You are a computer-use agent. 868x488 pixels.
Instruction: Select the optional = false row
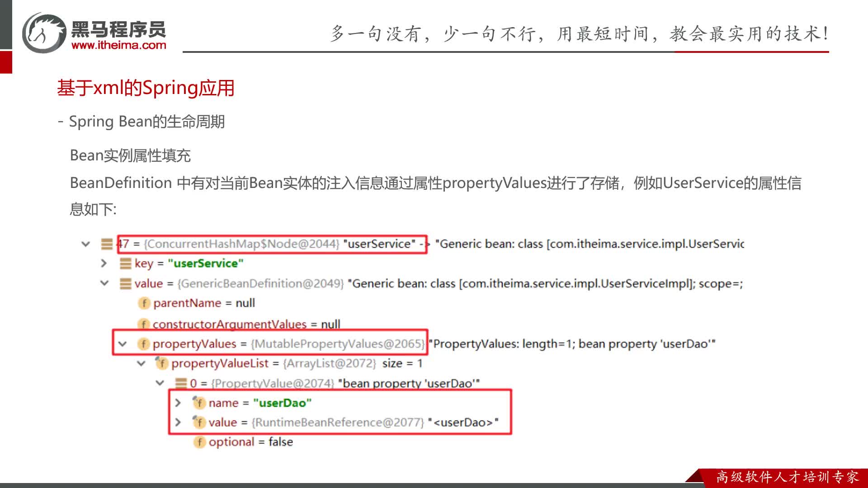pos(243,442)
